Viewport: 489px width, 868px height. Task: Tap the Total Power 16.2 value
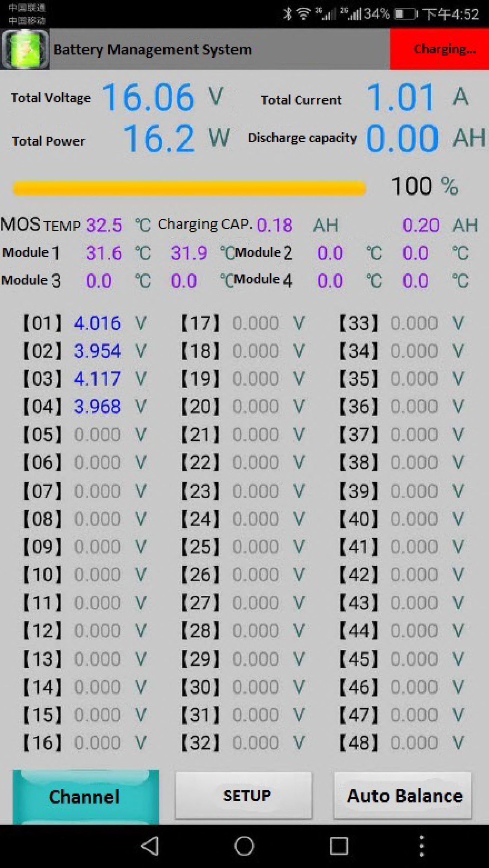tap(159, 138)
